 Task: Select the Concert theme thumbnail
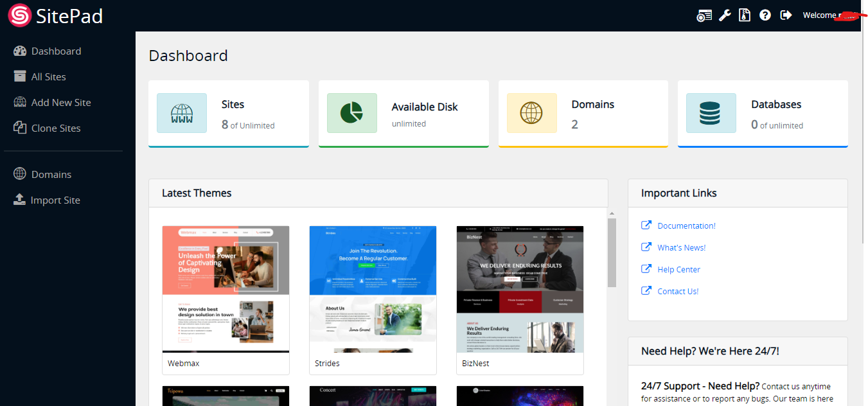click(x=373, y=396)
